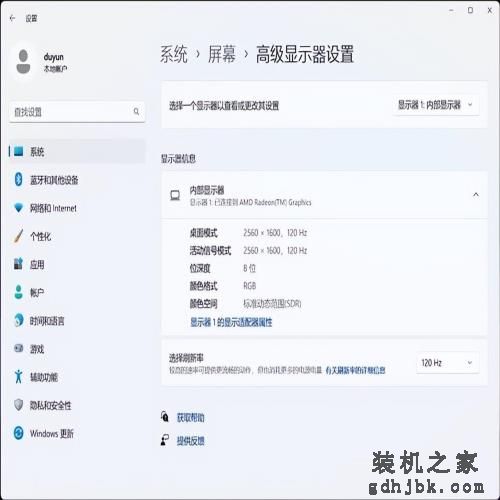
Task: Click the 提供反馈 link
Action: point(190,441)
